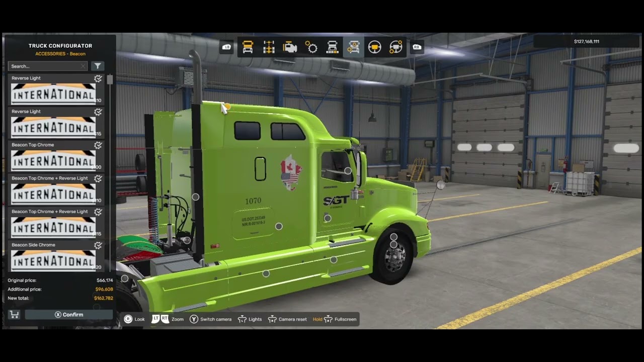The height and width of the screenshot is (362, 644).
Task: Click the Search input field
Action: coord(48,66)
